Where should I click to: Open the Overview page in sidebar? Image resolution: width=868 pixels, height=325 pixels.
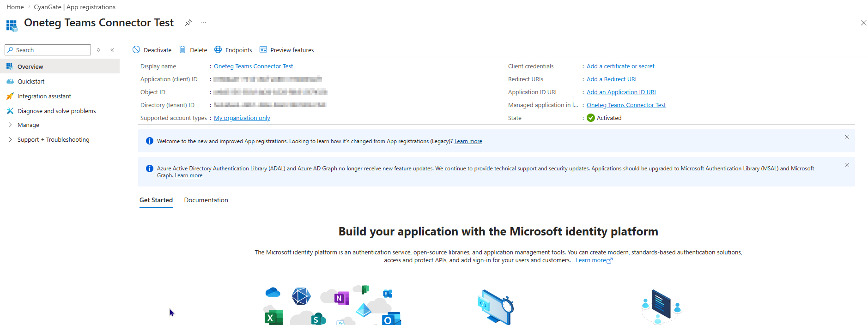click(60, 66)
